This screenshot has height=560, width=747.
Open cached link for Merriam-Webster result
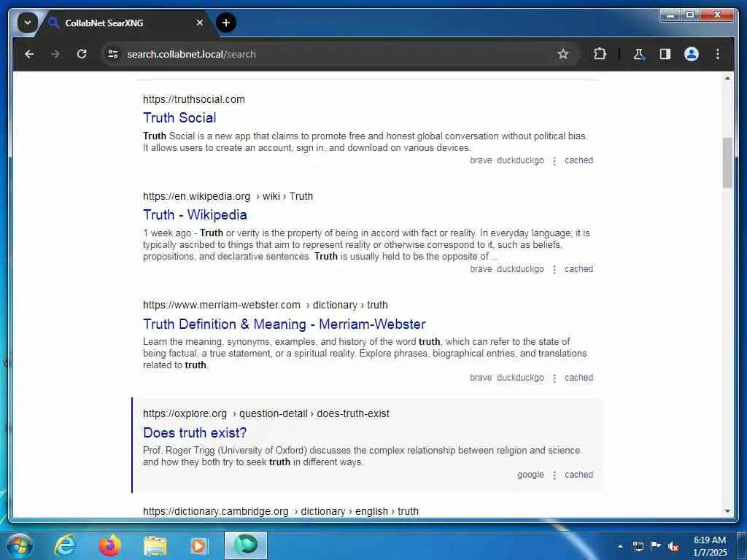click(578, 378)
